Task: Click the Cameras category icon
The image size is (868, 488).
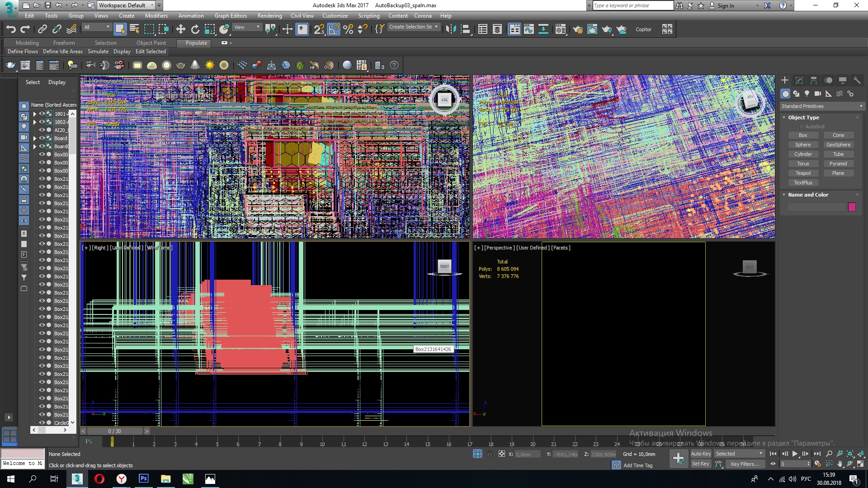Action: [x=817, y=94]
